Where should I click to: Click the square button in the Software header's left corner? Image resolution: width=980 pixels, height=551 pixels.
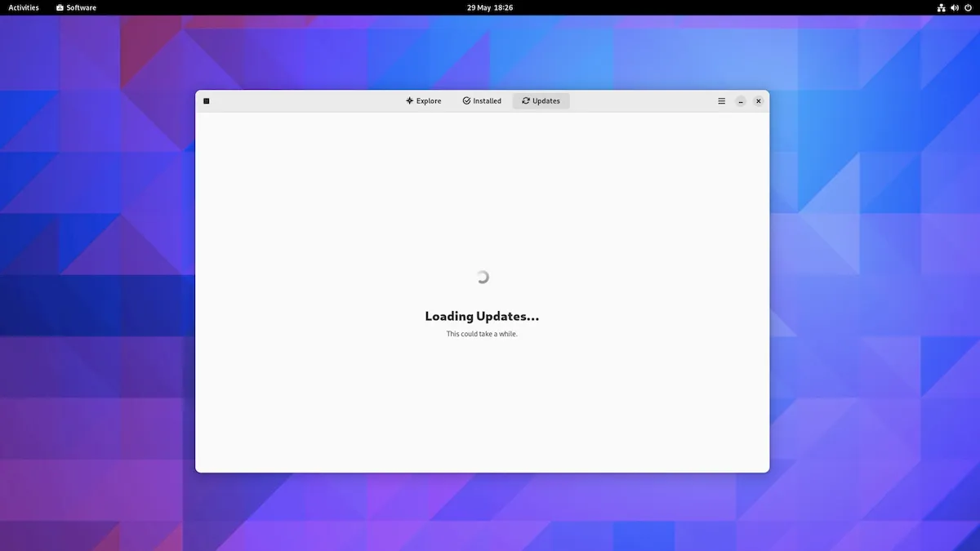207,101
